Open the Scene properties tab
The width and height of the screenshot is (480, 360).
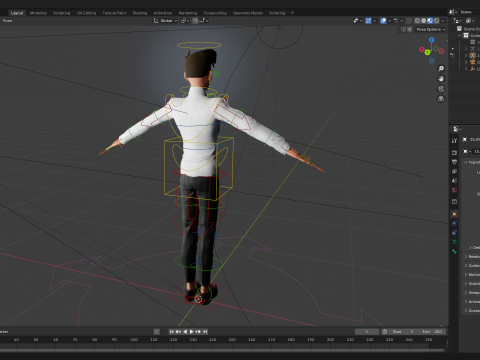tap(454, 181)
